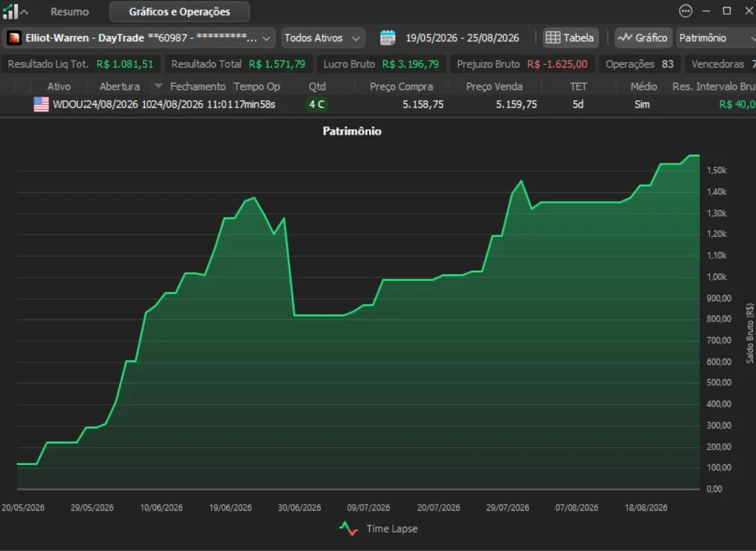
Task: Open the Patrimônio chart type dropdown
Action: click(x=716, y=37)
